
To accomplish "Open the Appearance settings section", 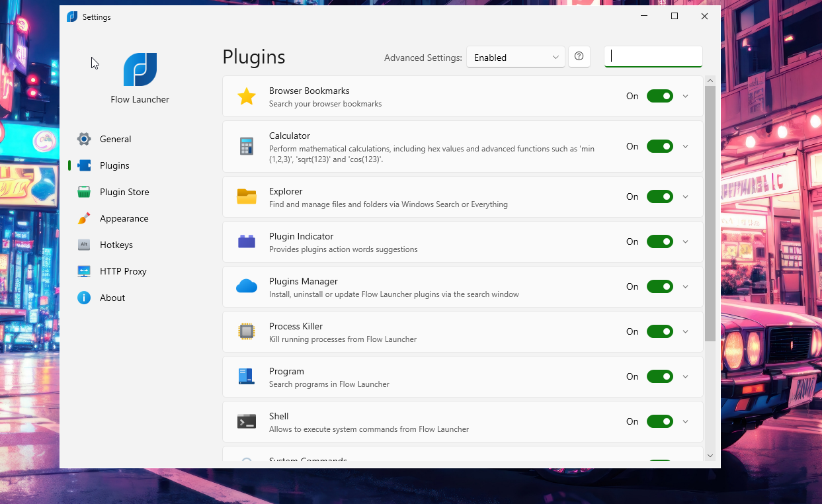I will click(x=124, y=218).
